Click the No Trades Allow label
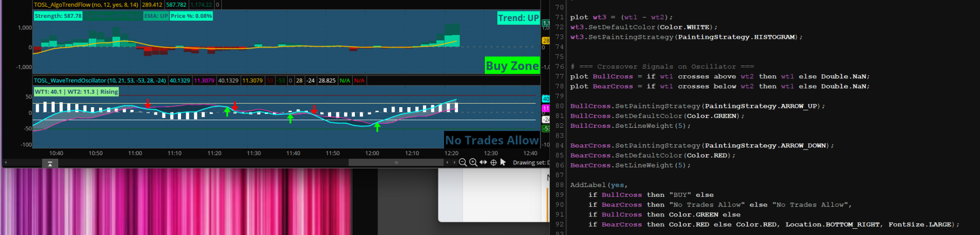Viewport: 980px width, 235px height. 492,140
